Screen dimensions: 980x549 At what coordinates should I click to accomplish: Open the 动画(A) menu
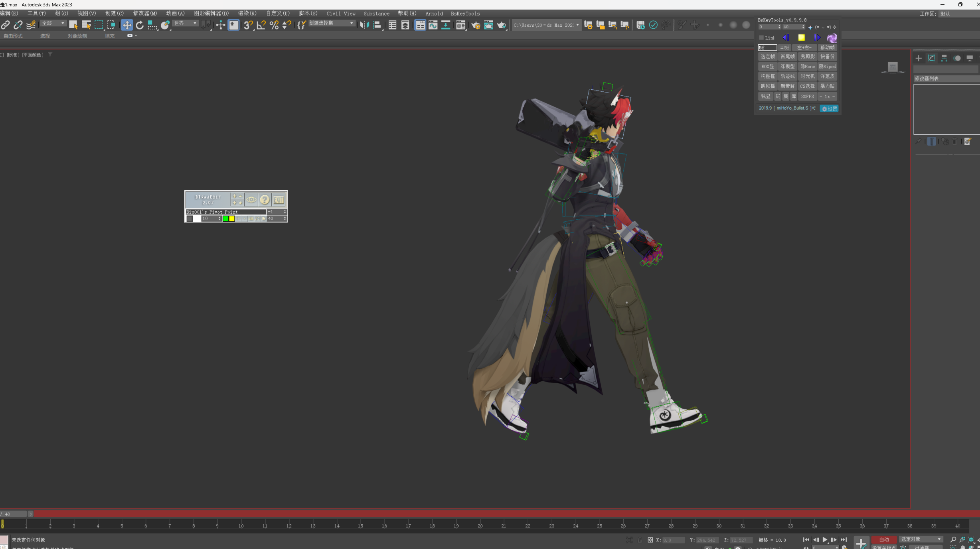175,14
